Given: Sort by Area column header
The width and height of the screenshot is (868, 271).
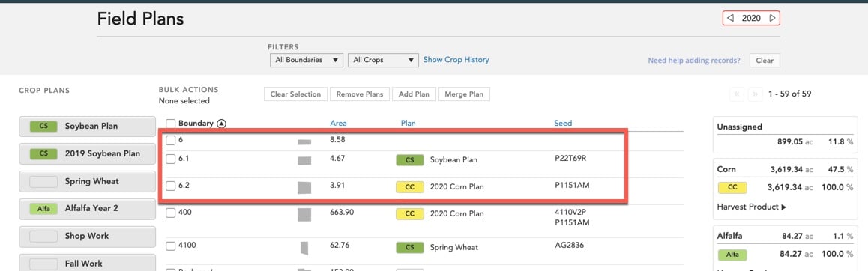Looking at the screenshot, I should click(x=338, y=124).
